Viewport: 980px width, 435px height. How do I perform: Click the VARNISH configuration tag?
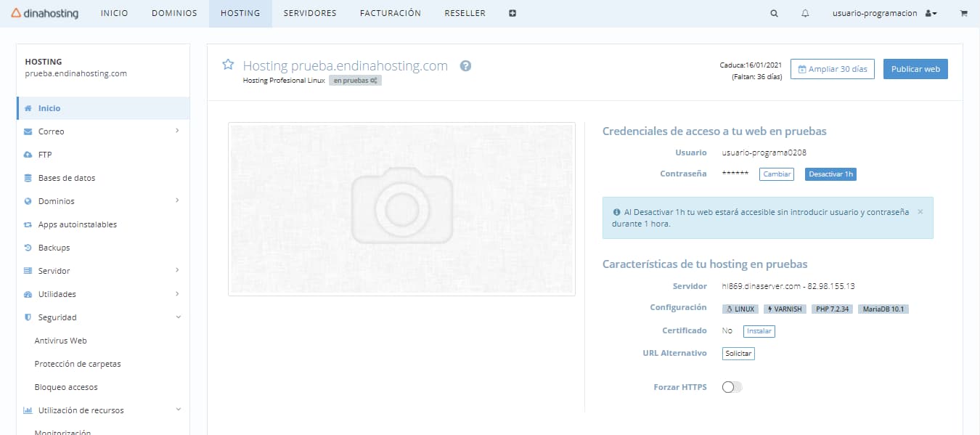[785, 309]
